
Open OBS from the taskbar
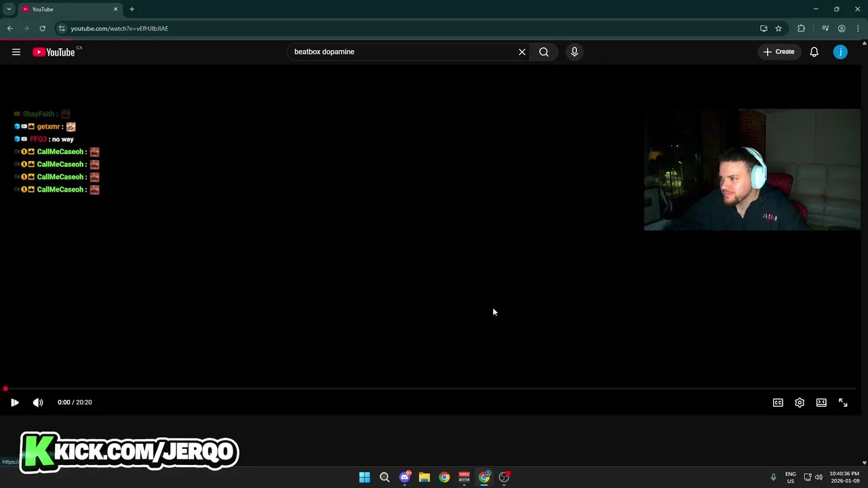point(504,477)
